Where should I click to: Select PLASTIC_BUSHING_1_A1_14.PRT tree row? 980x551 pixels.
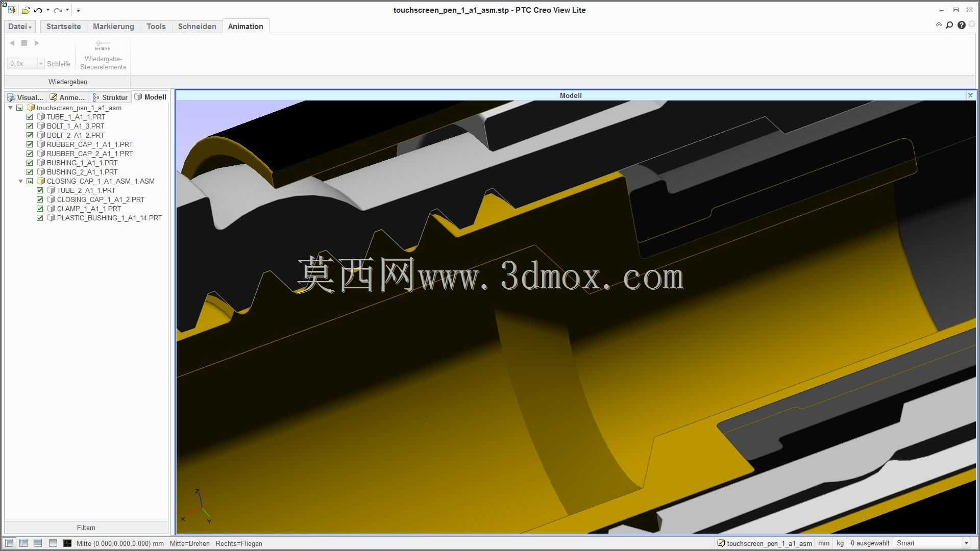point(109,218)
